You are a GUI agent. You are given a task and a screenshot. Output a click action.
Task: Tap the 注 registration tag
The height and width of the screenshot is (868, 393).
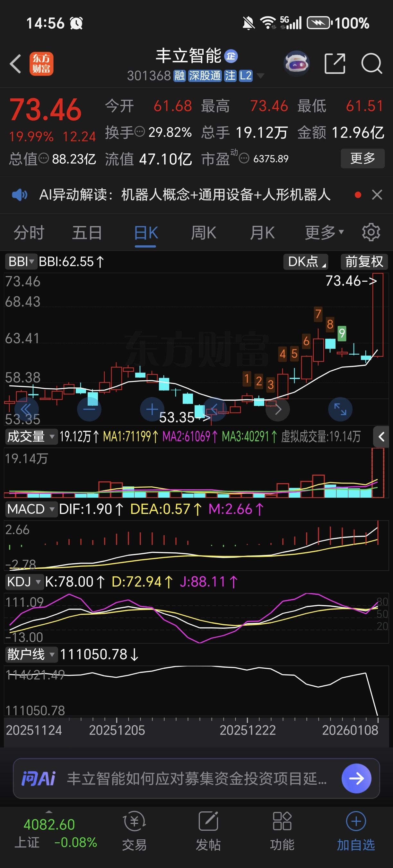point(230,76)
